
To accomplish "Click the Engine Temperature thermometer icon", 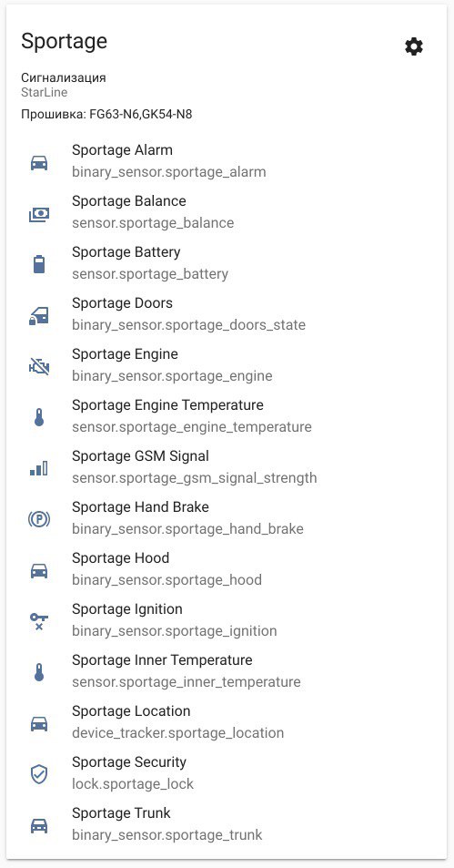I will tap(39, 418).
